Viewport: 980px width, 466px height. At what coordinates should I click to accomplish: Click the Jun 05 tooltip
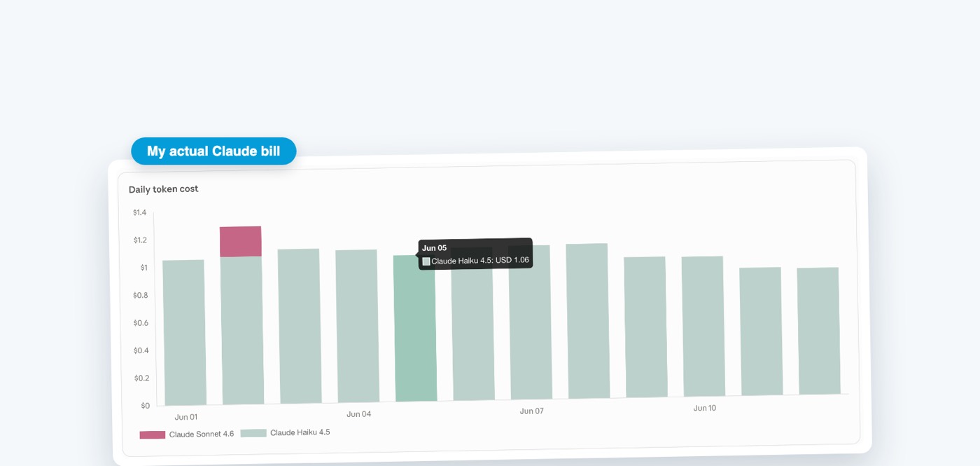[475, 254]
